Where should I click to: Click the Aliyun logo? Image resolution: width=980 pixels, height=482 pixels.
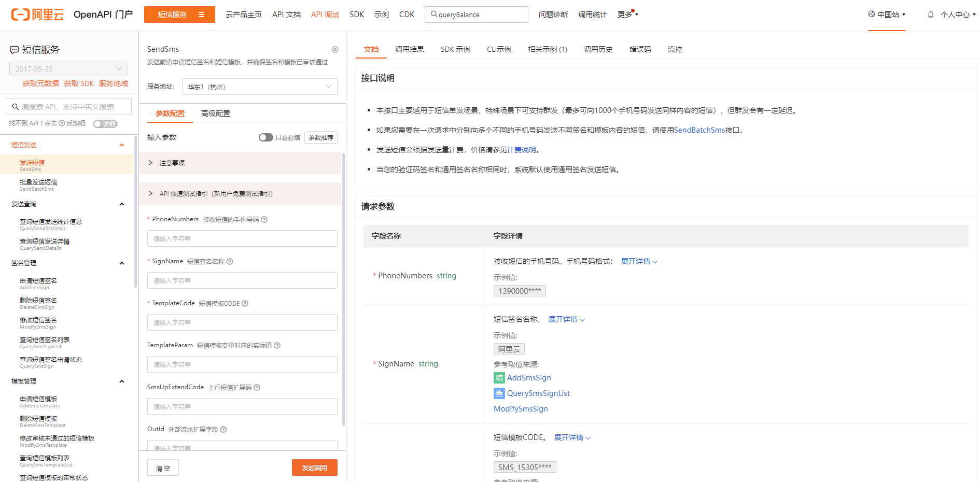tap(37, 15)
